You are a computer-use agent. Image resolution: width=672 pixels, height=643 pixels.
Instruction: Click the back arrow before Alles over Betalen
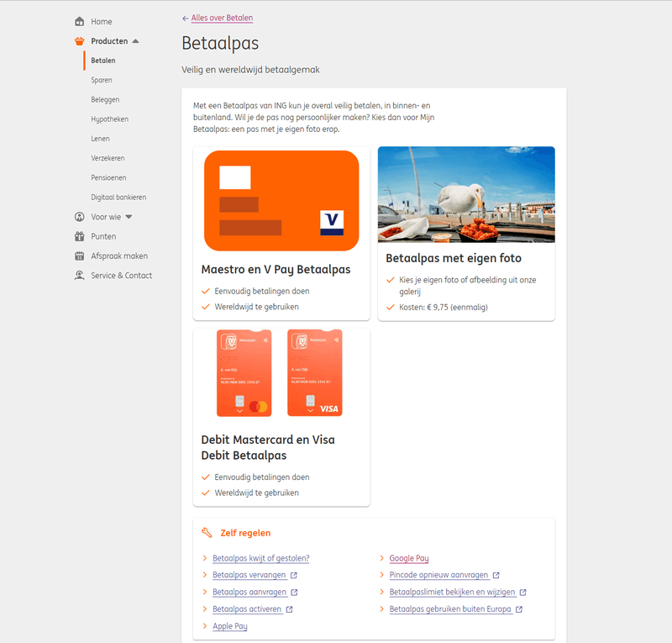click(x=185, y=18)
